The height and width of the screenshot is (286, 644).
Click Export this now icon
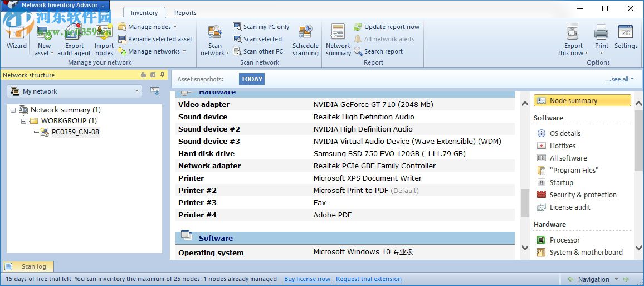click(x=573, y=32)
